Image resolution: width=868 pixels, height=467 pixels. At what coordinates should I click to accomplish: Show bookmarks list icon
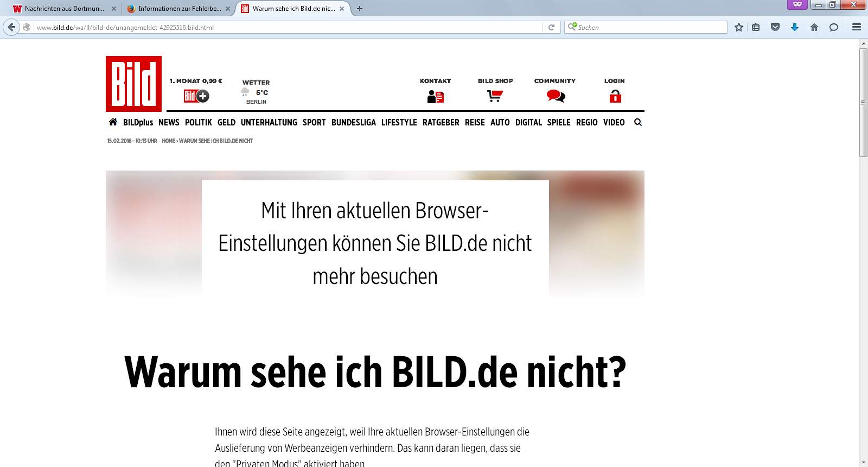756,27
